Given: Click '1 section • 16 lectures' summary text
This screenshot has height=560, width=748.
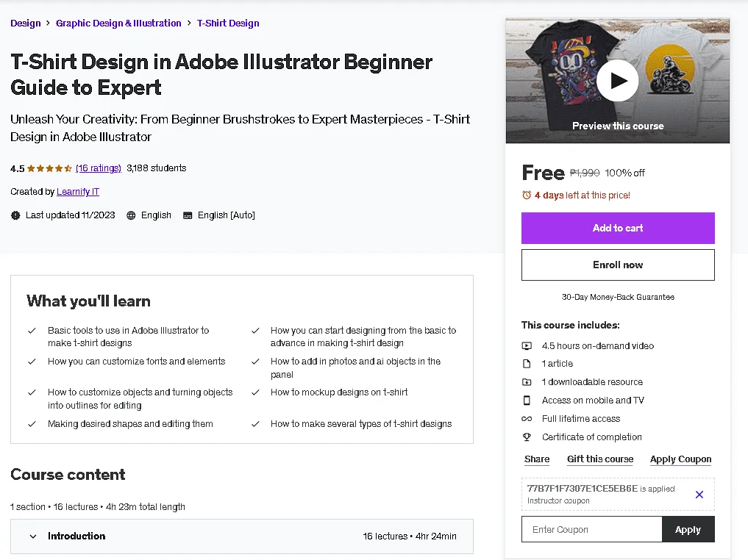Looking at the screenshot, I should tap(97, 507).
